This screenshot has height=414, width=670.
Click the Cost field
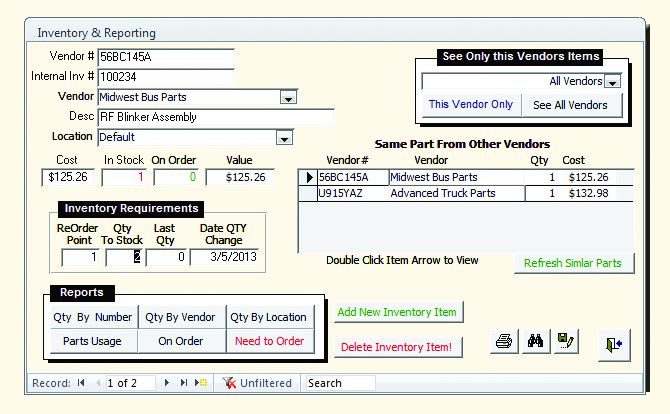point(68,177)
